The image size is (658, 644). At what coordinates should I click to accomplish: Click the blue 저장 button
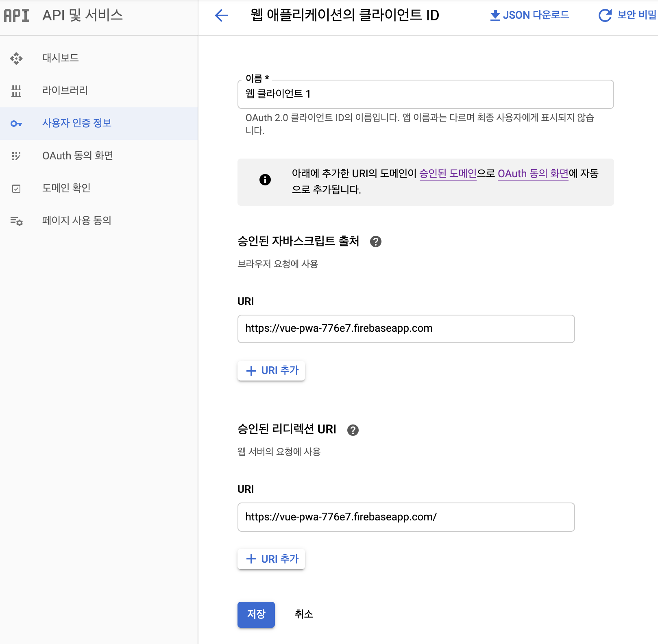pos(256,614)
